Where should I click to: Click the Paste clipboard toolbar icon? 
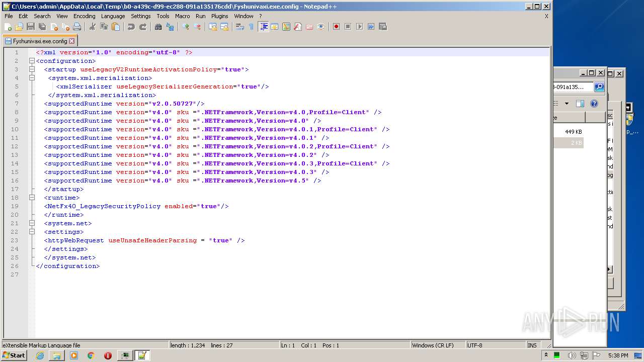coord(116,27)
